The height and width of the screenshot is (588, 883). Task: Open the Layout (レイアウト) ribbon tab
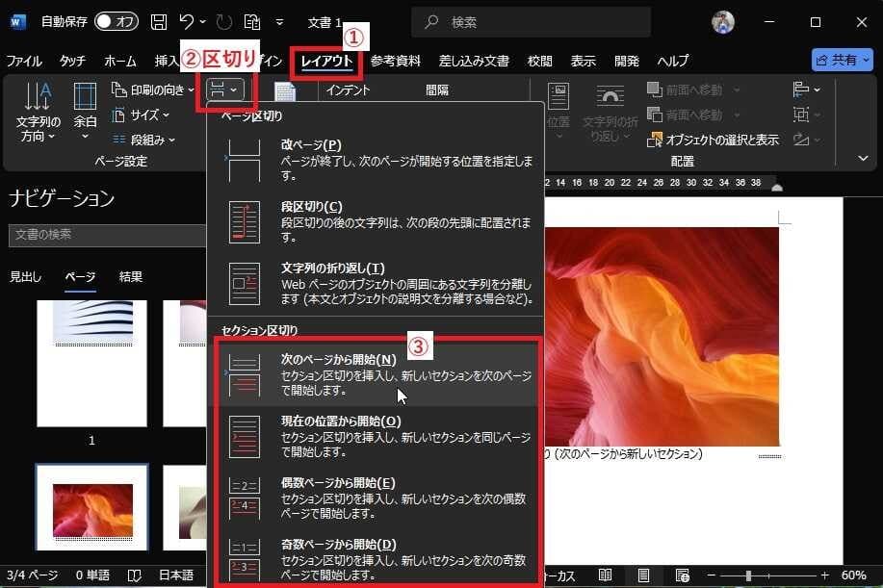(325, 61)
